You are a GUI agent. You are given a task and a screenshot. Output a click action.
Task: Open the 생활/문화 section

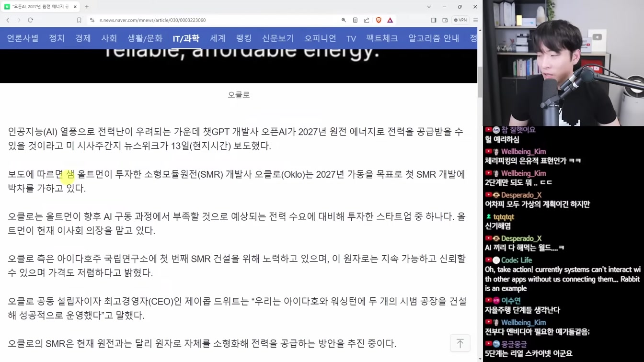pos(145,38)
